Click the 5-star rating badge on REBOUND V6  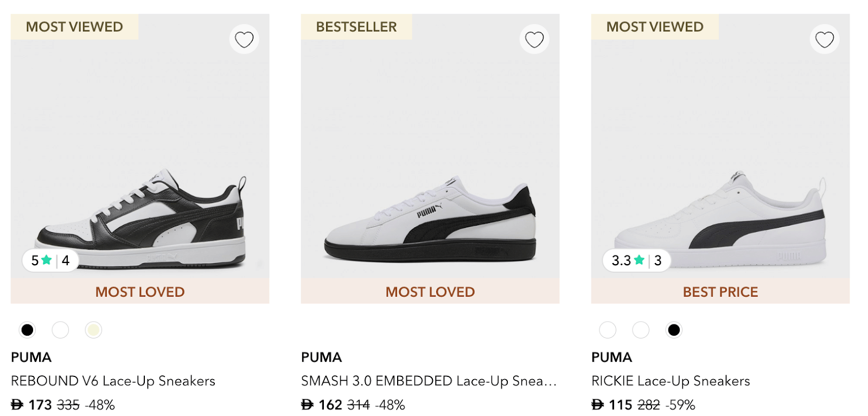coord(50,260)
